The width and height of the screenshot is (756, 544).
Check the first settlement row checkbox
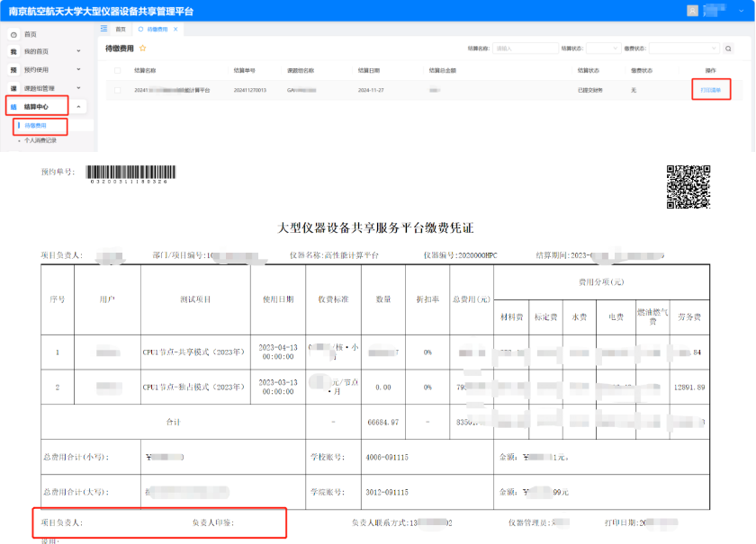pyautogui.click(x=117, y=91)
